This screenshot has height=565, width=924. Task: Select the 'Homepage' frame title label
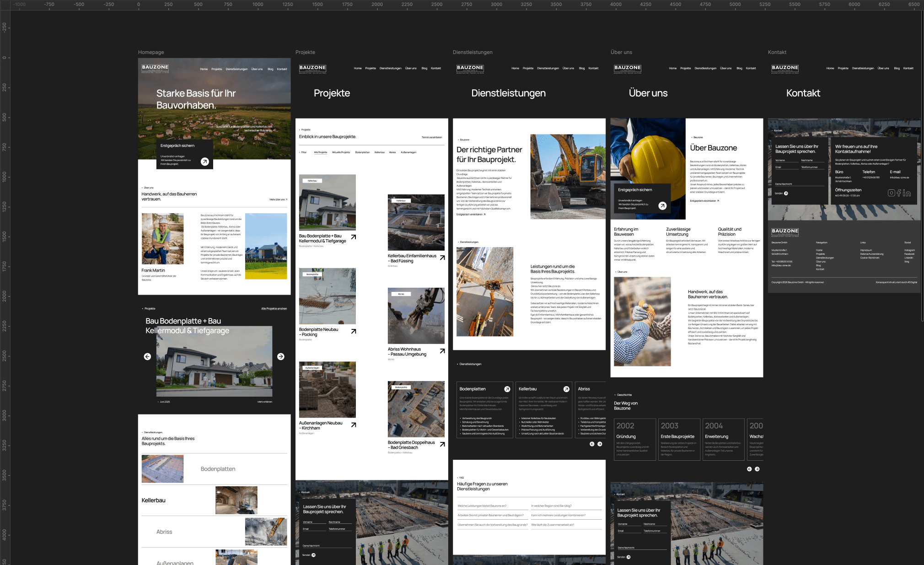tap(151, 52)
